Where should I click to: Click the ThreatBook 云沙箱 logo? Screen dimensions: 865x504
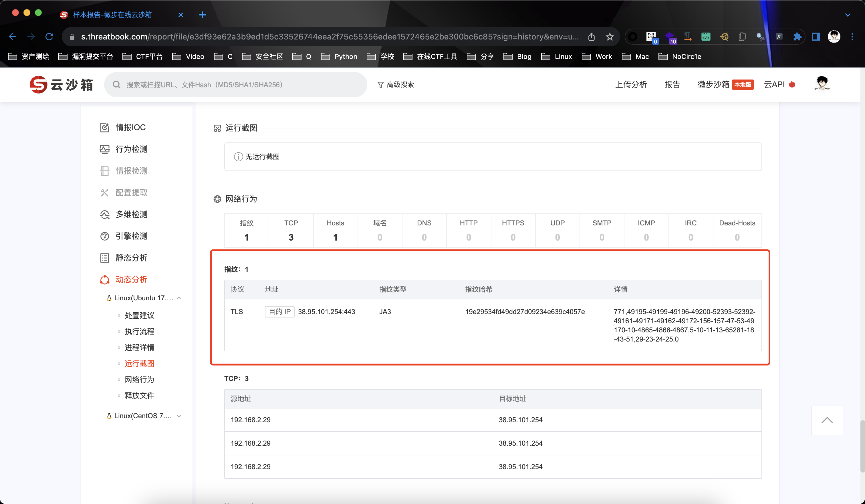pos(61,84)
